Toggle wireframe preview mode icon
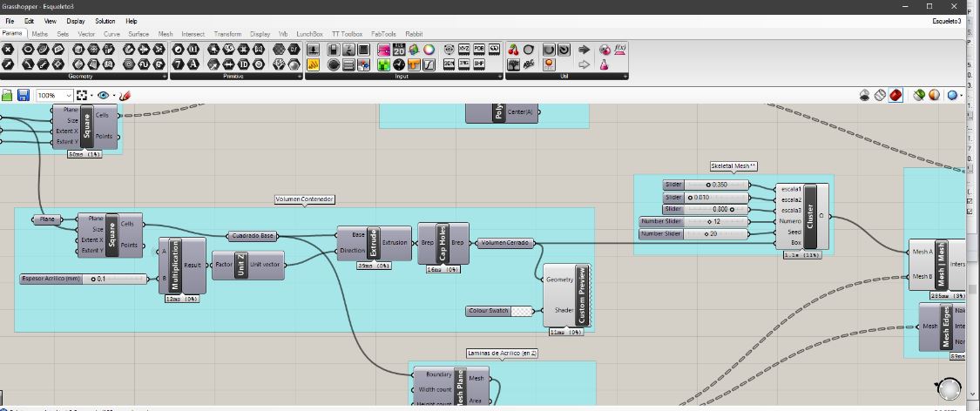980x411 pixels. 880,95
